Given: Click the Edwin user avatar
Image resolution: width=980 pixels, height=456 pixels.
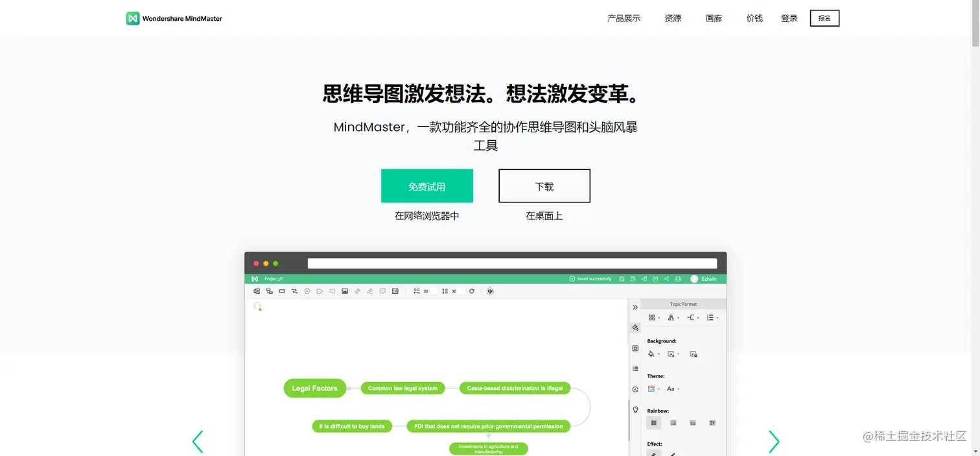Looking at the screenshot, I should [x=694, y=279].
